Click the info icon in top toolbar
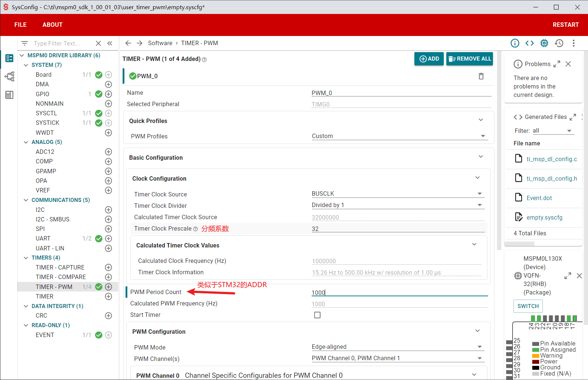The height and width of the screenshot is (380, 588). [x=515, y=43]
